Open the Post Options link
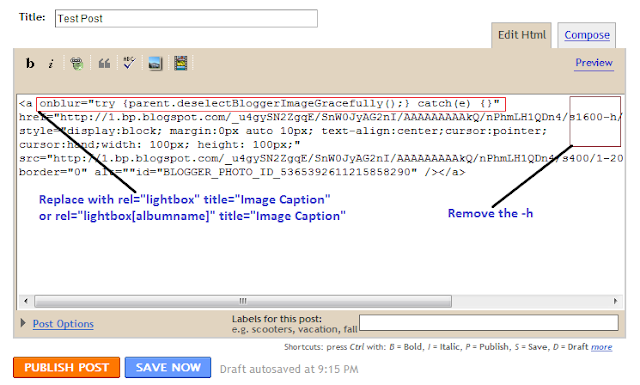640x385 pixels. tap(63, 324)
